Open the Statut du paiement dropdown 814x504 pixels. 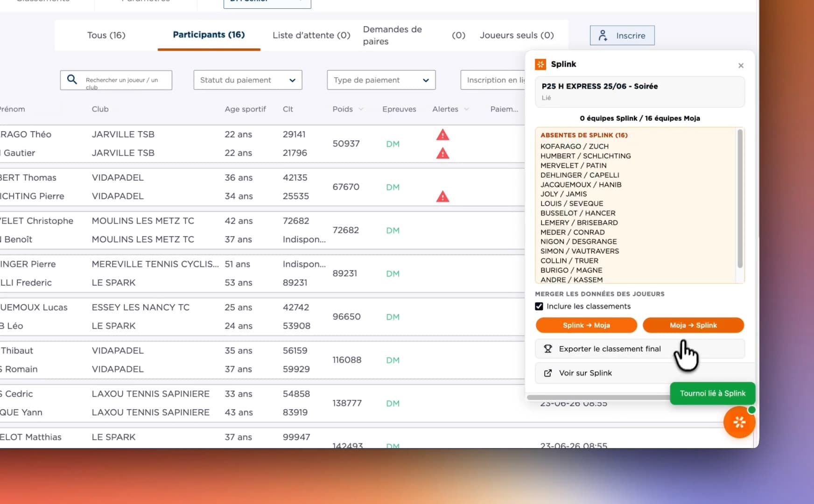click(248, 80)
